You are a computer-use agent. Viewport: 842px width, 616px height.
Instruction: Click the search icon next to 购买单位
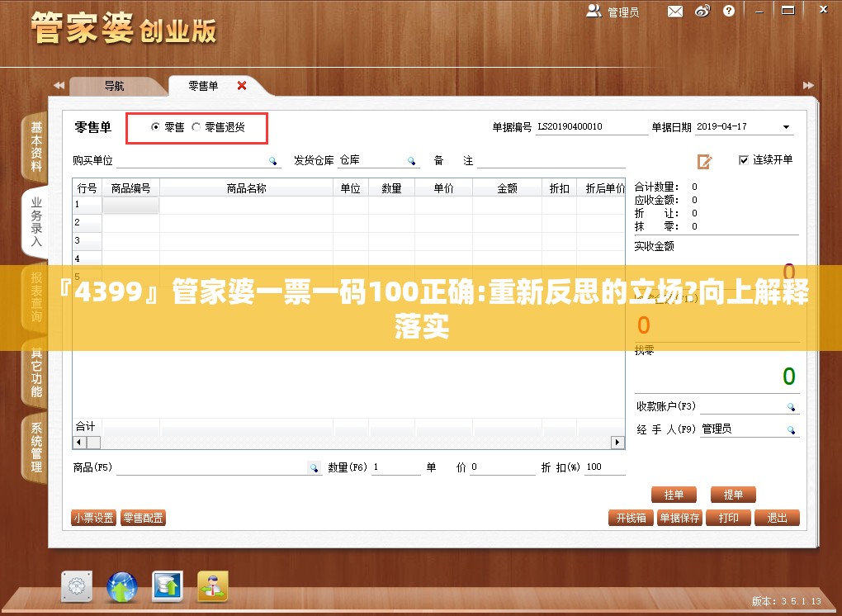pyautogui.click(x=272, y=160)
